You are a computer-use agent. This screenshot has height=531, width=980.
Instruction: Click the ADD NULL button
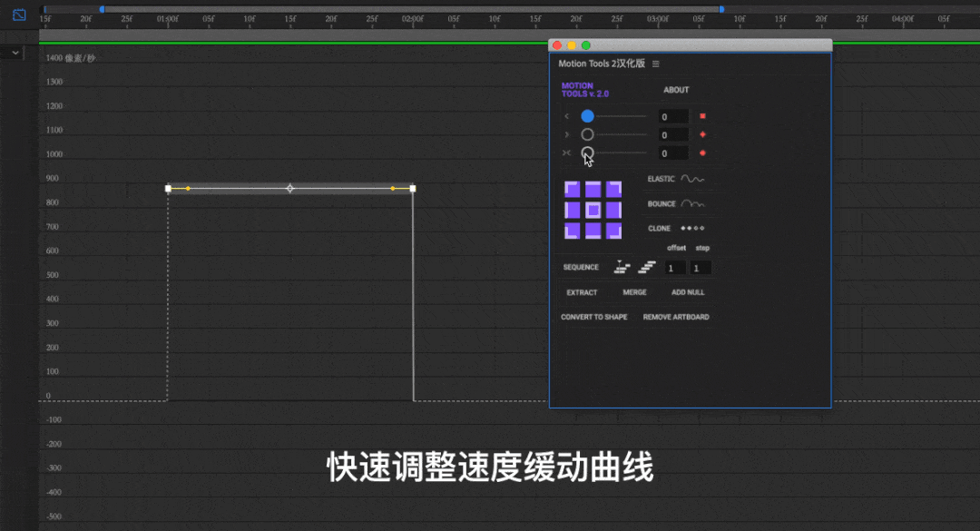click(x=688, y=292)
